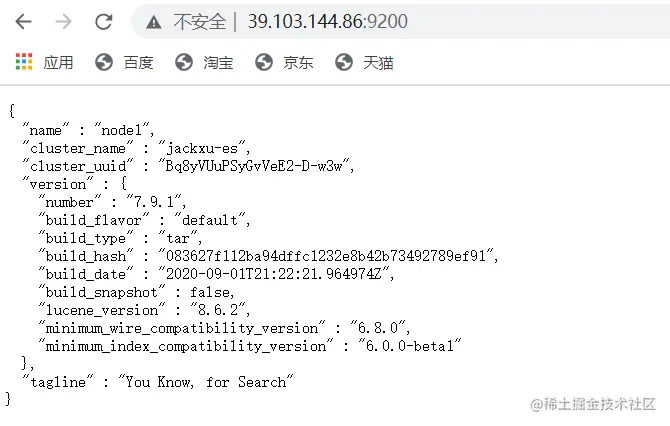Screen dimensions: 670x426
Task: Click the globe icon beside 淘宝 bookmark
Action: coord(184,62)
